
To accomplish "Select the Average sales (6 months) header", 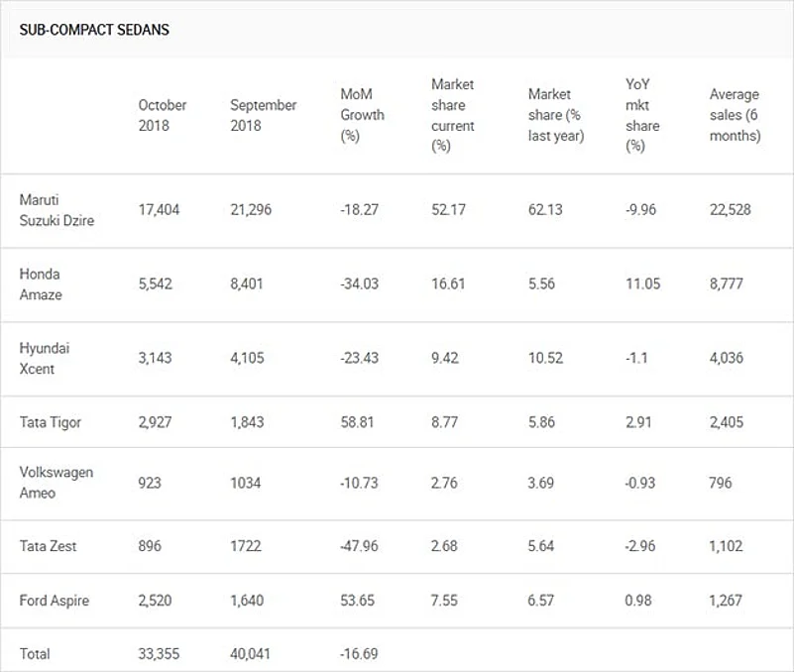I will 735,115.
